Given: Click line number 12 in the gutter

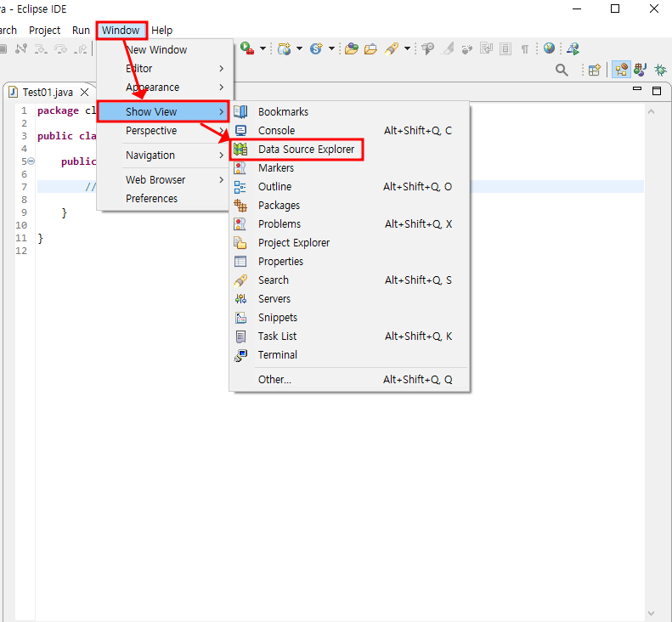Looking at the screenshot, I should point(21,251).
